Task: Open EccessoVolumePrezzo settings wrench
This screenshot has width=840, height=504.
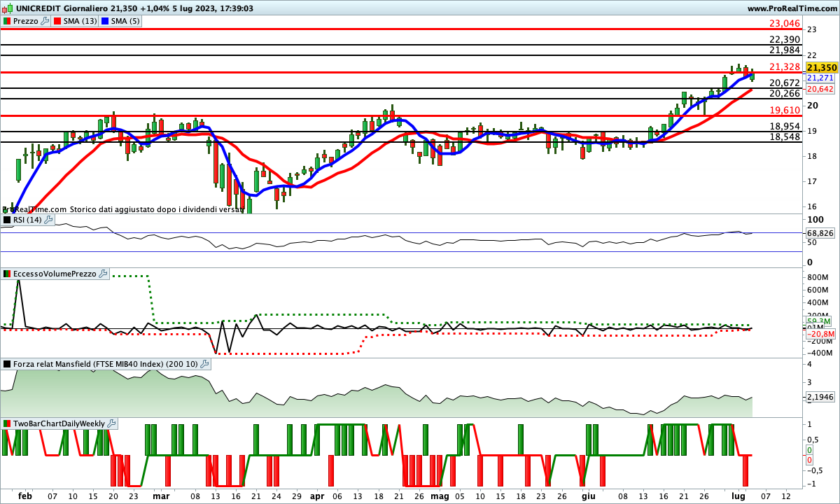Action: (104, 274)
